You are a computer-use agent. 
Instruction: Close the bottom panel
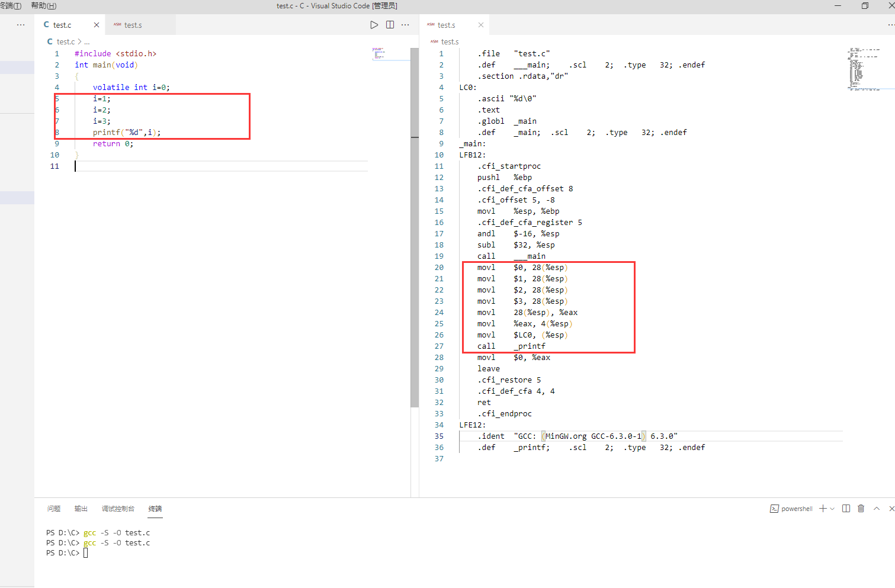pyautogui.click(x=891, y=509)
